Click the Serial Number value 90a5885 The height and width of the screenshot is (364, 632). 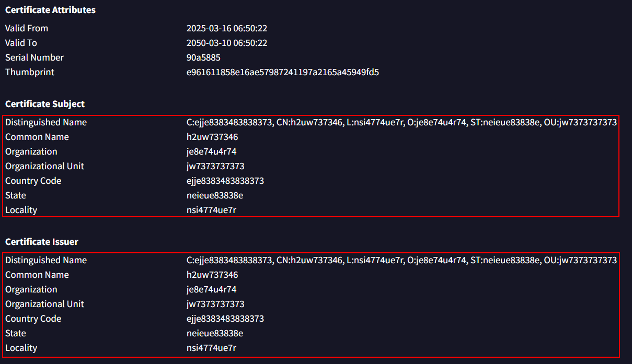(203, 57)
